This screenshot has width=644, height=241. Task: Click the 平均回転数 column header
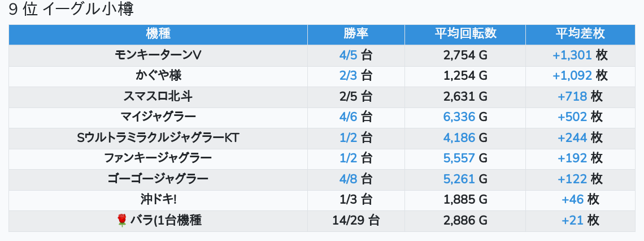click(x=465, y=34)
